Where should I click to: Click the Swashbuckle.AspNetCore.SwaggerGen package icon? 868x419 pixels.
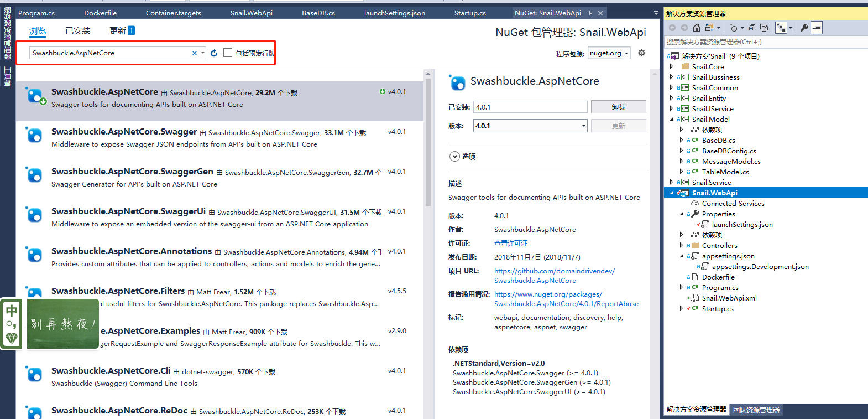(x=34, y=175)
